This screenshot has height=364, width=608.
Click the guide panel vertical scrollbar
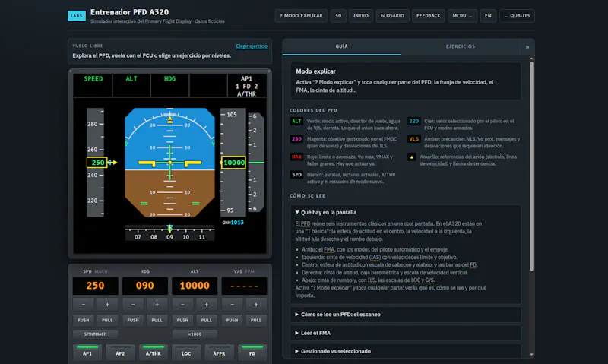[531, 166]
